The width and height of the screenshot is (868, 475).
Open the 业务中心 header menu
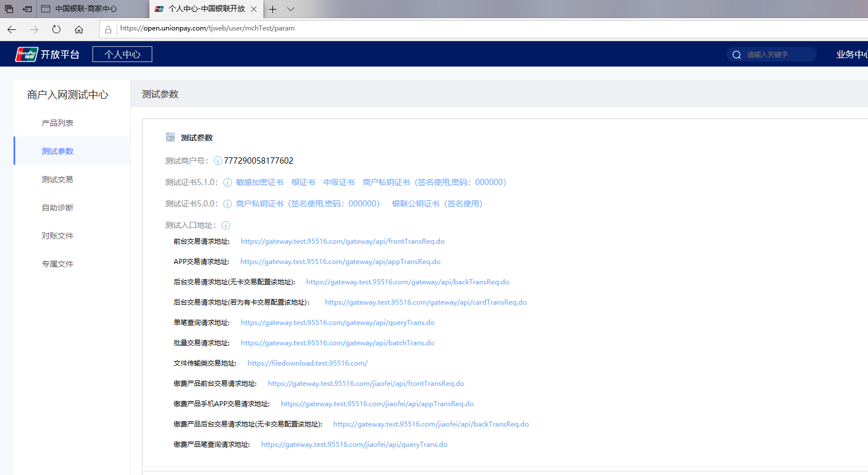tap(852, 54)
